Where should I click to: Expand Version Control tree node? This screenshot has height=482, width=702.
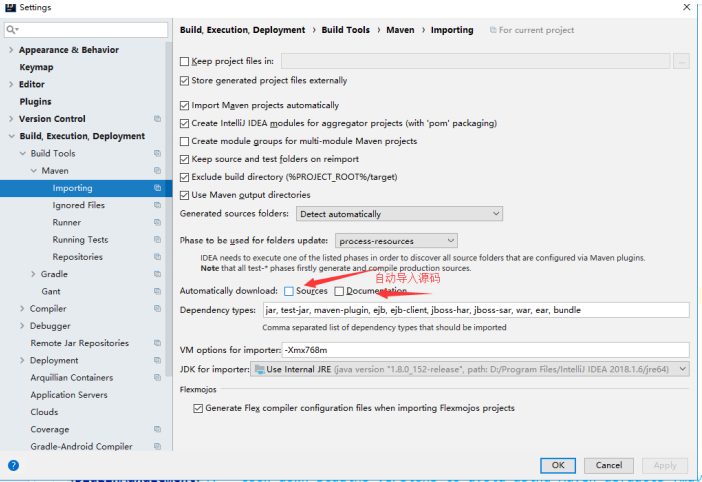[x=11, y=119]
